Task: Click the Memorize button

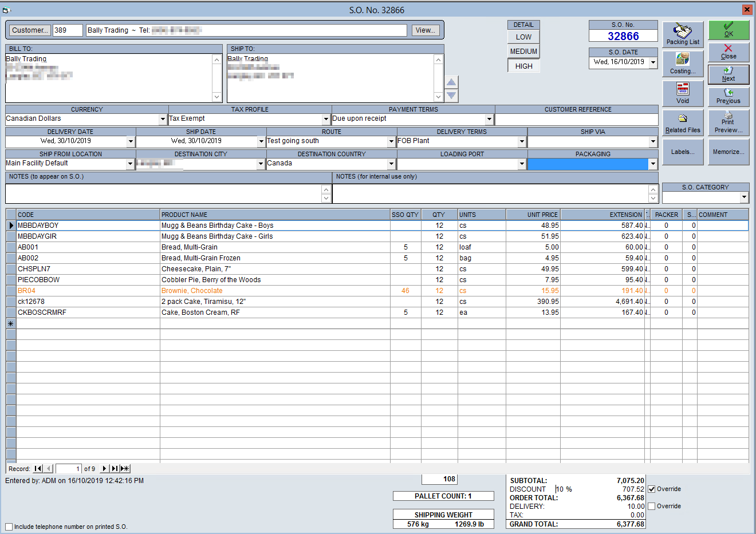Action: click(x=729, y=152)
